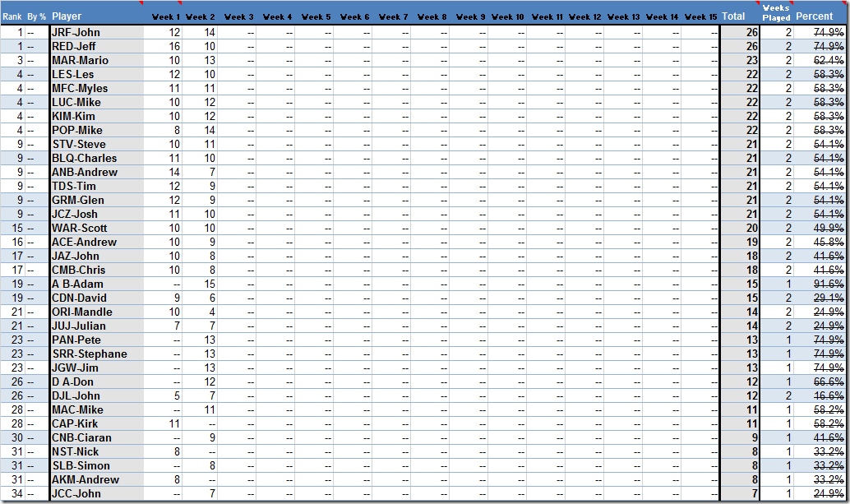Select player name JRF-John
850x504 pixels.
[76, 33]
